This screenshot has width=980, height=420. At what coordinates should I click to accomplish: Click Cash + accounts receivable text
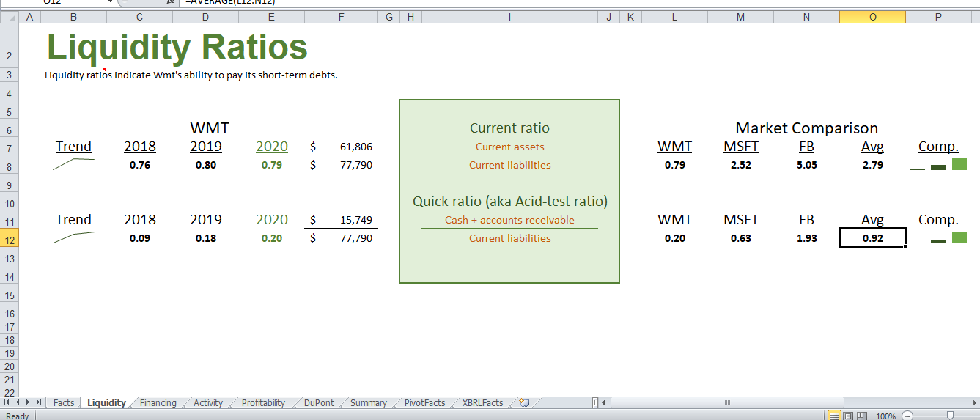(509, 220)
